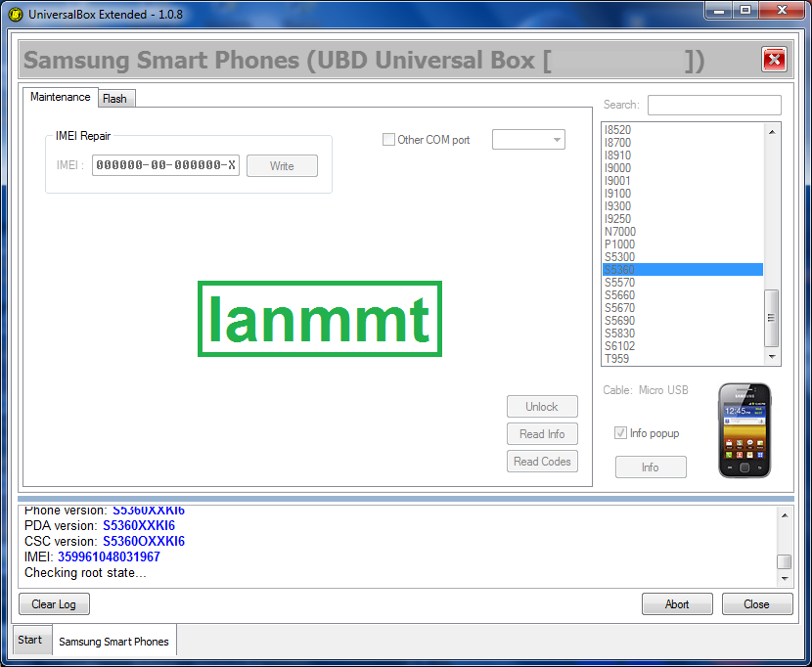Click the IMEI number 359961048031967 in log
This screenshot has height=667, width=812.
109,556
